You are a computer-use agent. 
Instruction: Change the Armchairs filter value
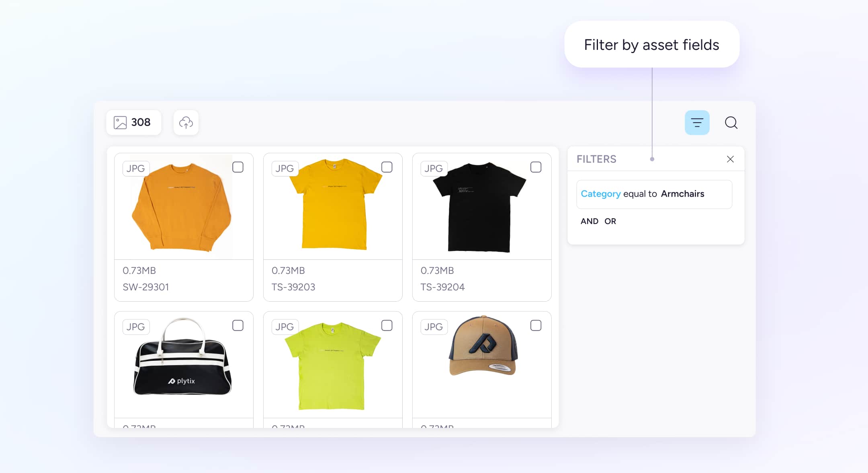pyautogui.click(x=682, y=194)
